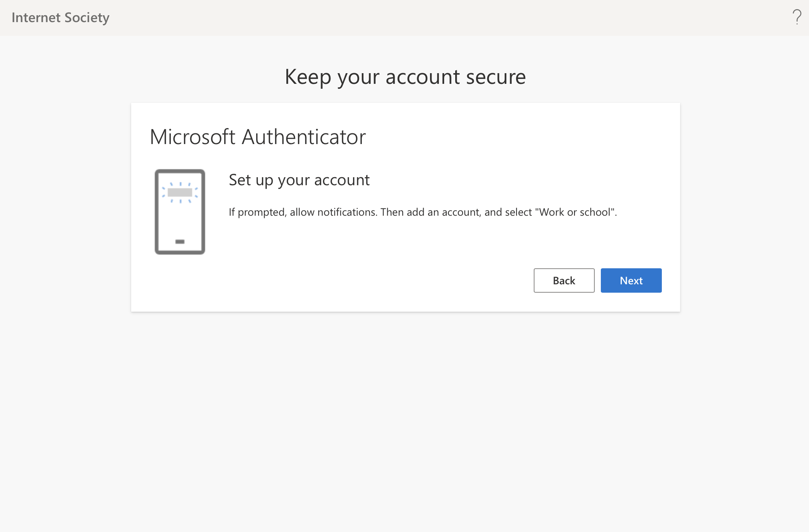Click the word 'Society' in top header

87,18
